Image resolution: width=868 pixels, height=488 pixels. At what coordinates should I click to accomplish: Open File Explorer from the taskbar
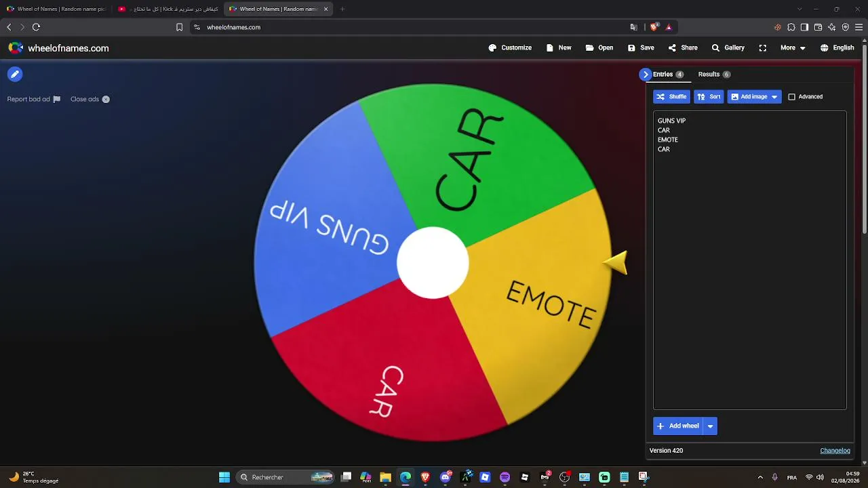(x=385, y=477)
